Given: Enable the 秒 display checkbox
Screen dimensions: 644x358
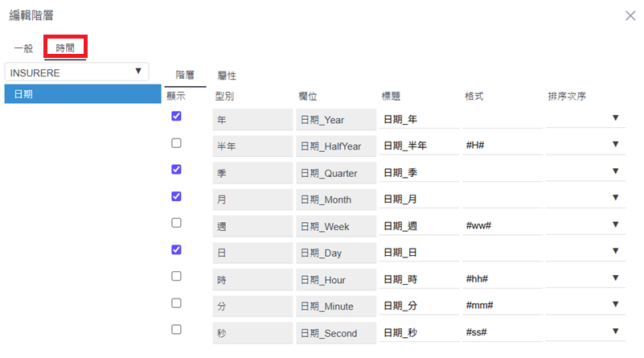Looking at the screenshot, I should pyautogui.click(x=177, y=329).
